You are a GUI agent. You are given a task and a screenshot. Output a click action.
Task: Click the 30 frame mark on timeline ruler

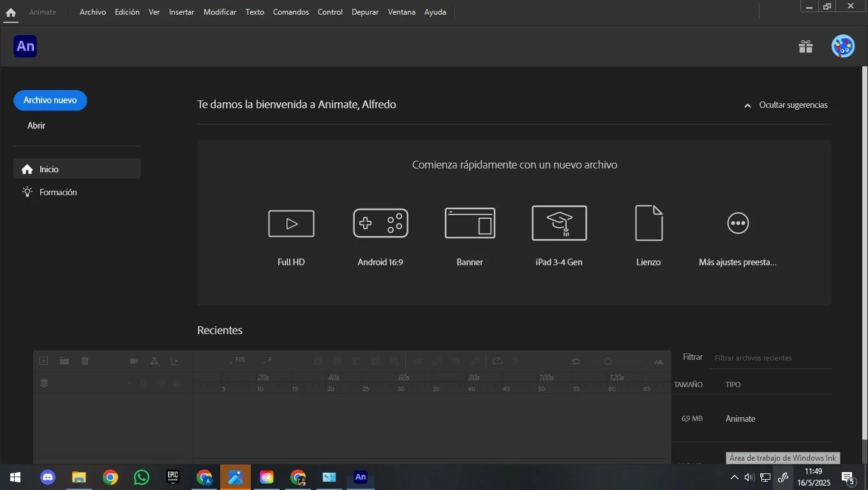click(x=401, y=389)
